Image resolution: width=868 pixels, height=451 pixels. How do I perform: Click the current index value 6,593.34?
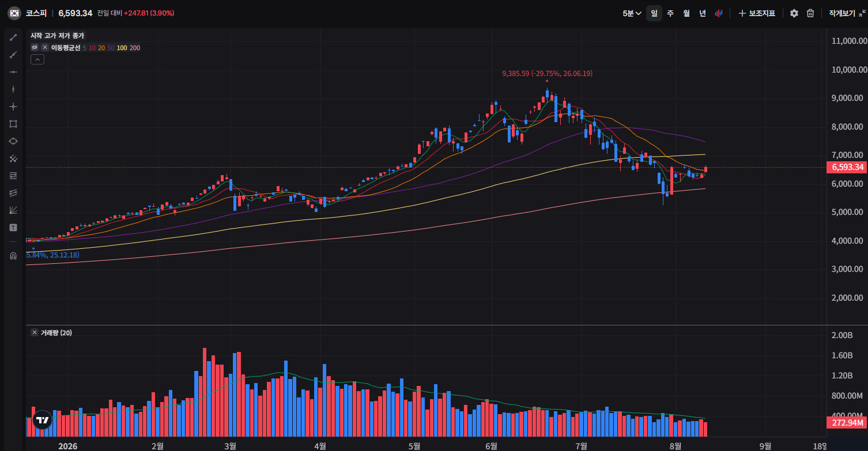(76, 13)
